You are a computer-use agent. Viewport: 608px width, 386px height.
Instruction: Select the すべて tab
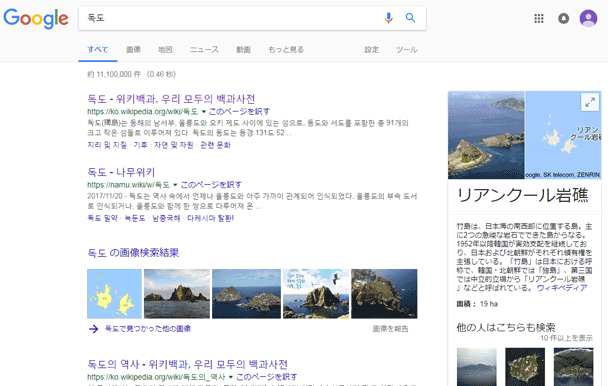(x=98, y=50)
